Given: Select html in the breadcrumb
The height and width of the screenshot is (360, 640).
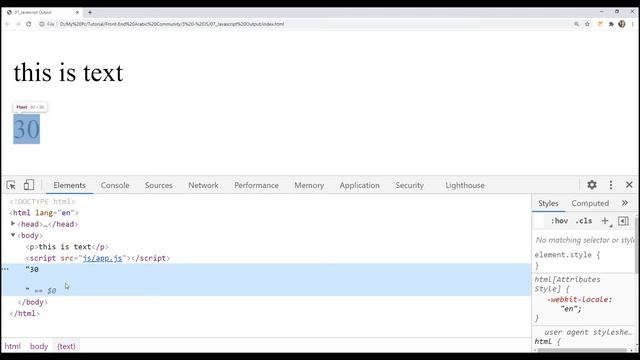Looking at the screenshot, I should click(13, 346).
